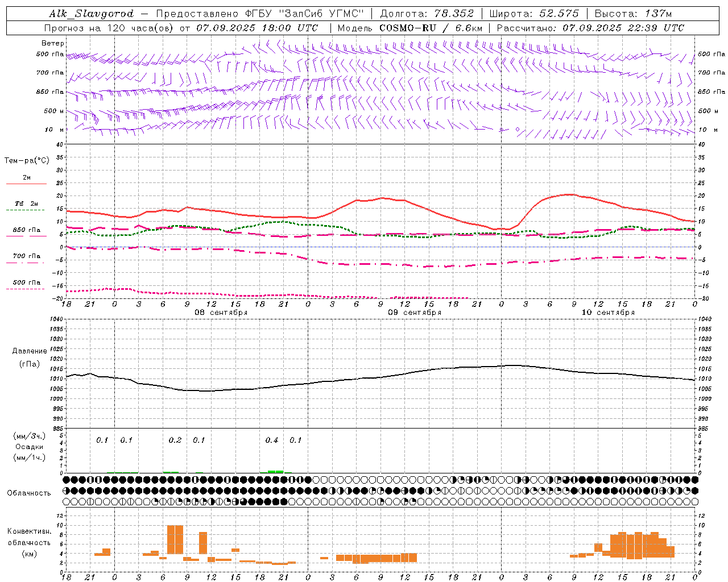Click the "700 гПа" temperature legend label
Screen dimensions: 728x582
coord(27,256)
